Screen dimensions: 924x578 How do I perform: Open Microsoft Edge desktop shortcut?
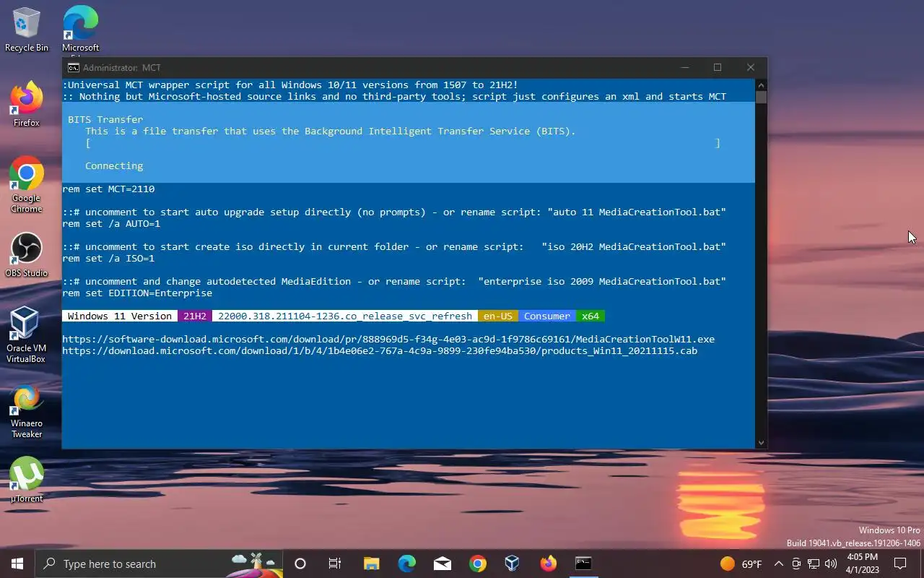pos(80,30)
